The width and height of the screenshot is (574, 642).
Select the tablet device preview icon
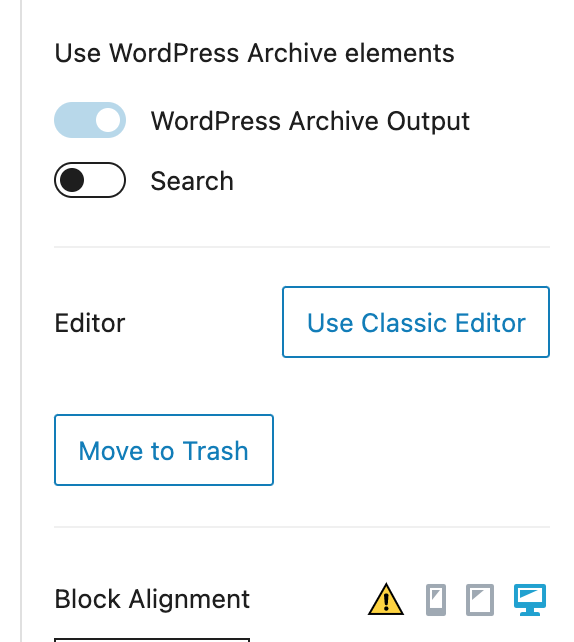click(480, 600)
